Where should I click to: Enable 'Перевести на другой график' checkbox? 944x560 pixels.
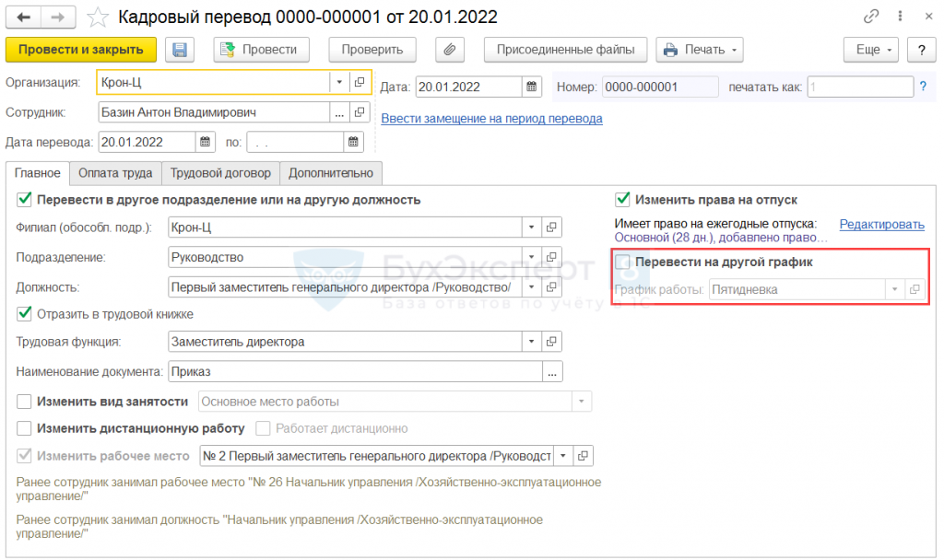click(x=622, y=262)
